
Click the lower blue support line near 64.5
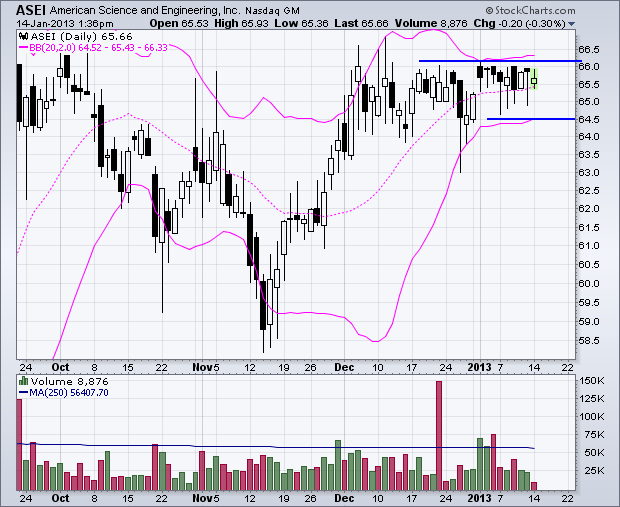pos(531,119)
